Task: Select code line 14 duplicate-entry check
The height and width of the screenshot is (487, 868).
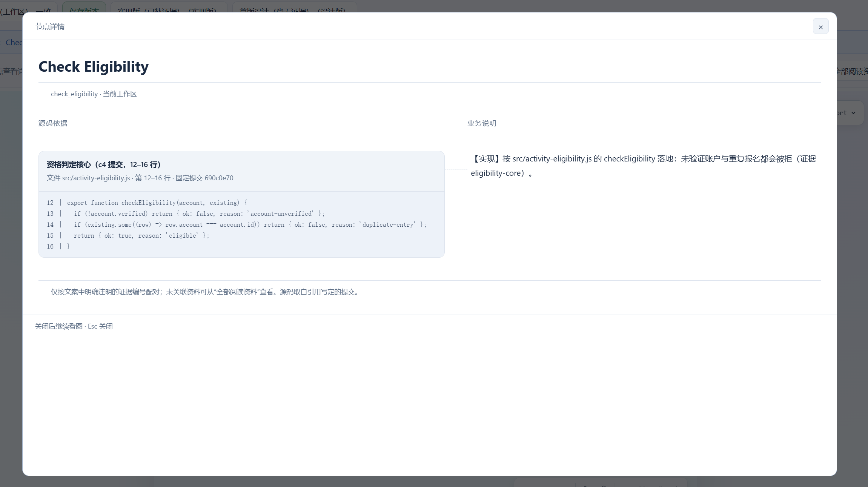Action: [x=237, y=225]
